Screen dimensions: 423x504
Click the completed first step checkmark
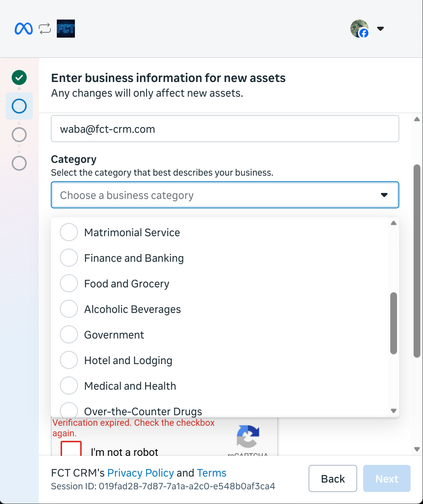(x=19, y=77)
